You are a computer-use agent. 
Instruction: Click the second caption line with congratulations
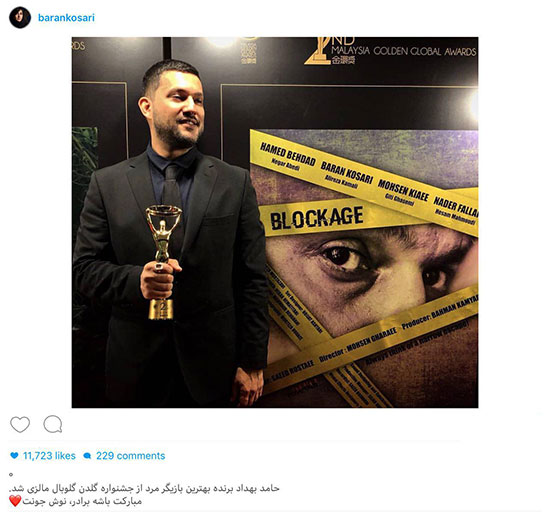pos(82,501)
